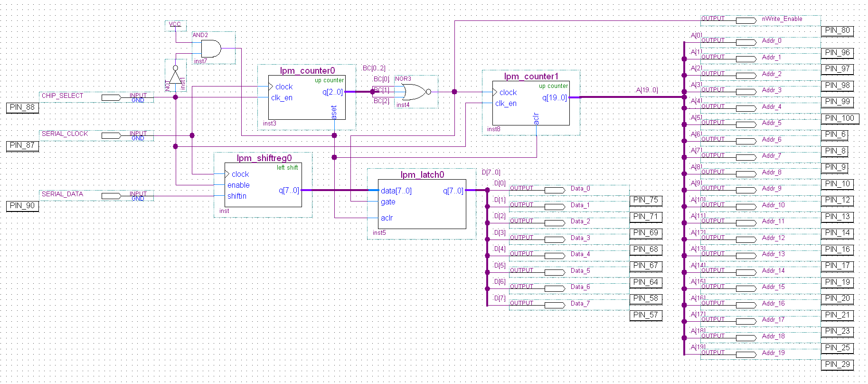
Task: Select the Data_3 output pin symbol
Action: pyautogui.click(x=555, y=240)
